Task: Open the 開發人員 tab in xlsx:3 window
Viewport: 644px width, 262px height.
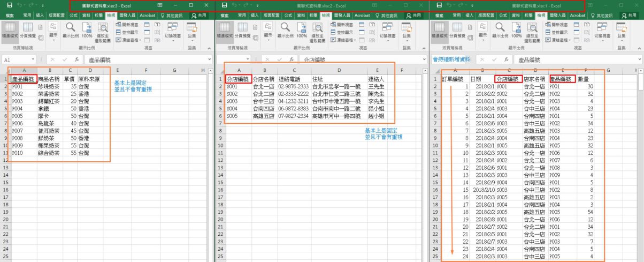Action: tap(128, 16)
